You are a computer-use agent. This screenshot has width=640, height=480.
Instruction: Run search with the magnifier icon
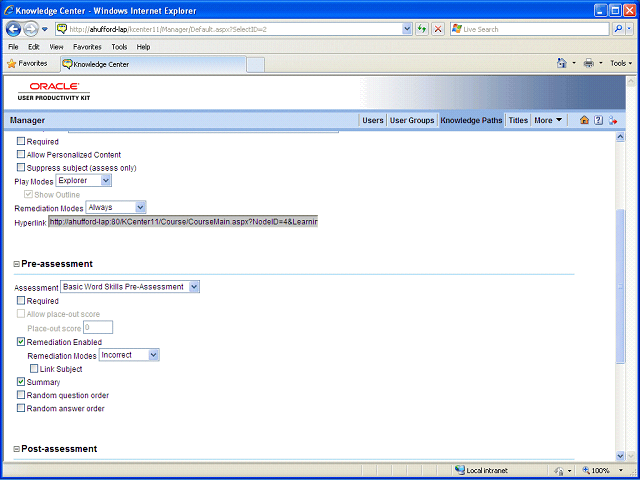click(x=619, y=29)
